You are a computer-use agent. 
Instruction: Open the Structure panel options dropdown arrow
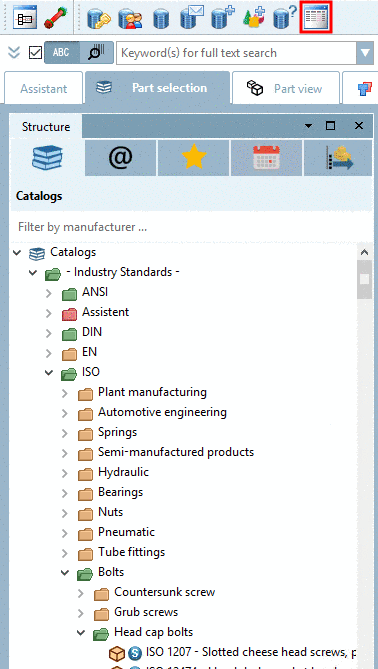(308, 126)
